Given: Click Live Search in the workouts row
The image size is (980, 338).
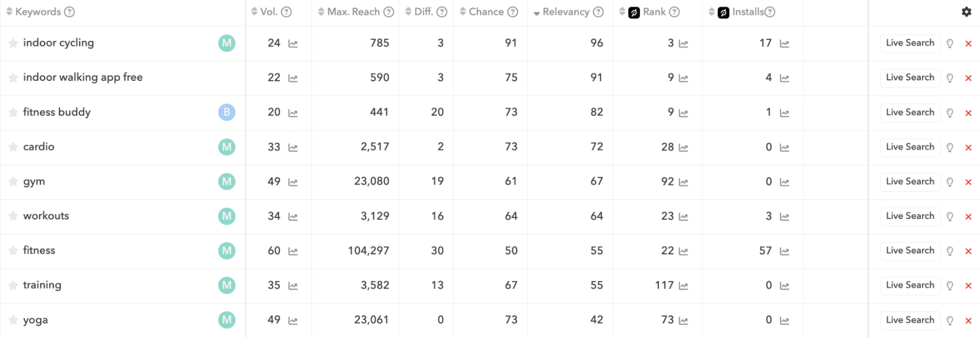Looking at the screenshot, I should [x=910, y=216].
